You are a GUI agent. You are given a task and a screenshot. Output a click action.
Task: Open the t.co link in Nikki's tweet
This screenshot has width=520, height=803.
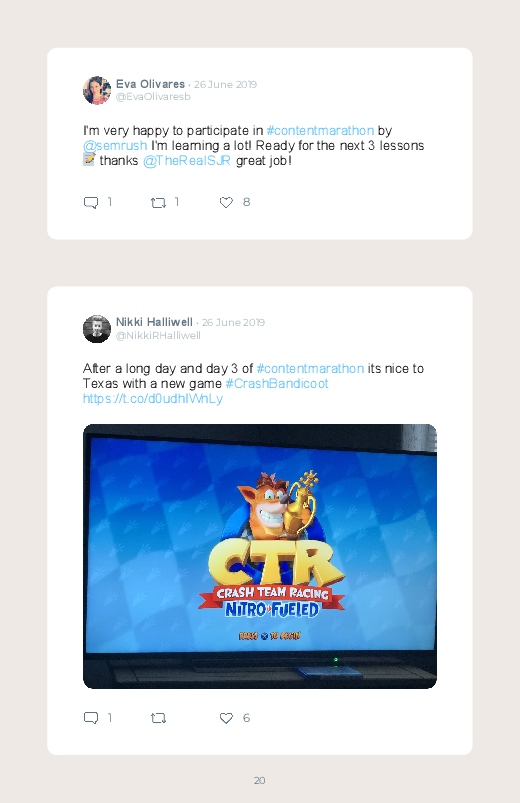coord(153,398)
